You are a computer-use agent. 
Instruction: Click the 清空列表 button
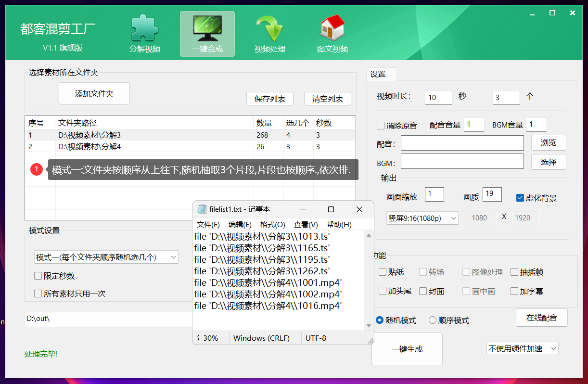pyautogui.click(x=328, y=99)
